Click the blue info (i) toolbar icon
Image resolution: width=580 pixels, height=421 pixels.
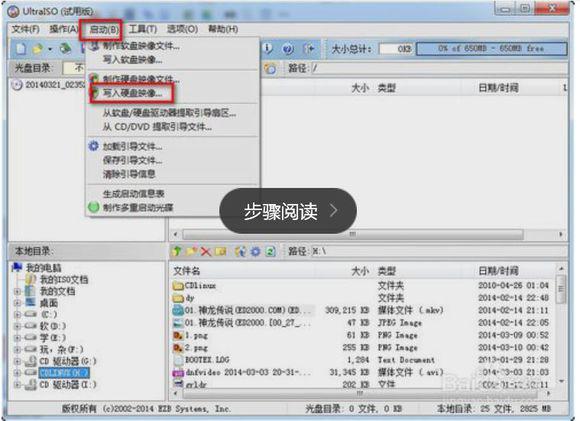pos(267,48)
